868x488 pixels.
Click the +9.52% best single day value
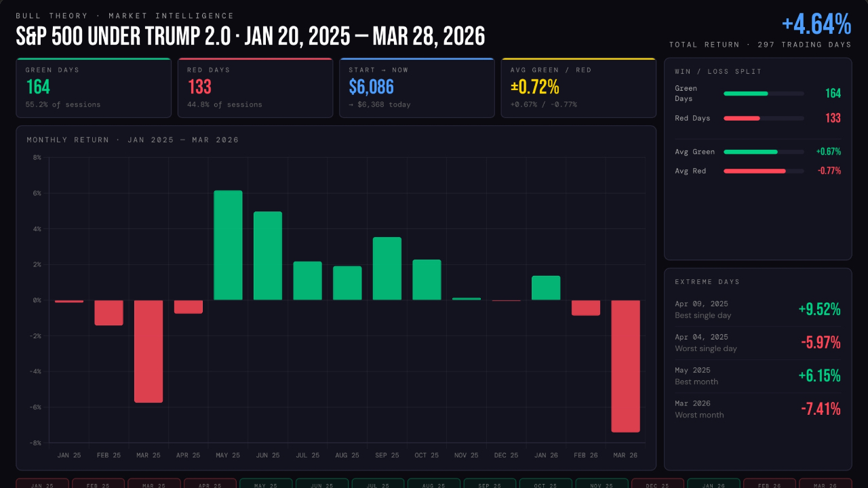(x=819, y=310)
